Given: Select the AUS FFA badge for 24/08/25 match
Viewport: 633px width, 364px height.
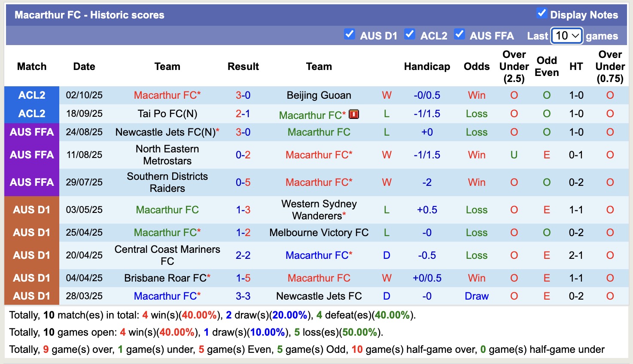Looking at the screenshot, I should click(x=31, y=132).
